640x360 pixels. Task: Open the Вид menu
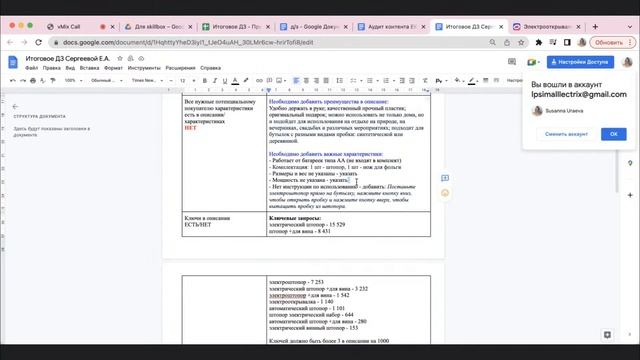point(70,68)
